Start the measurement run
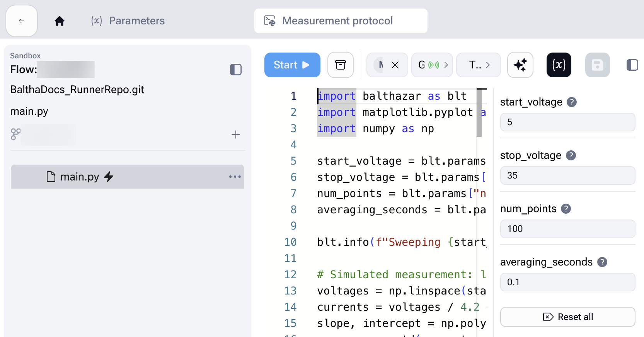The width and height of the screenshot is (644, 337). (292, 65)
